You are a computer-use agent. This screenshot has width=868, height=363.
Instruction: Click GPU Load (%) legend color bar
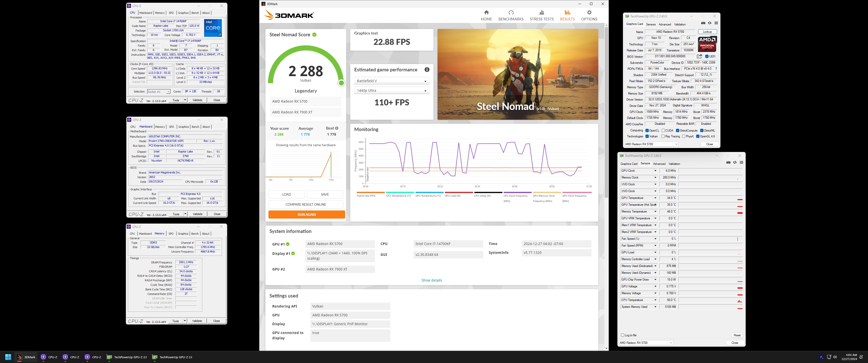[458, 193]
